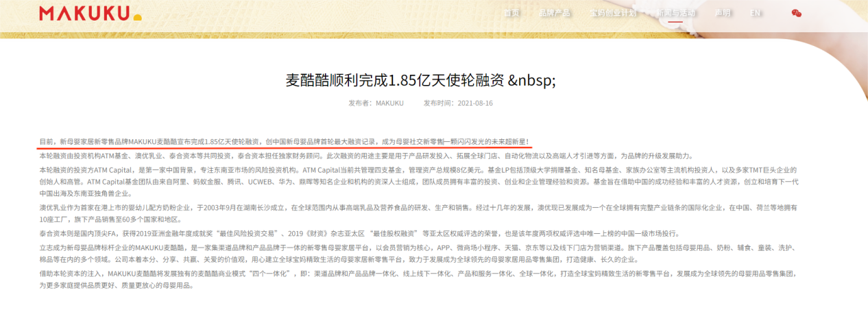868x325 pixels.
Task: Switch language with the EN link
Action: tap(756, 13)
